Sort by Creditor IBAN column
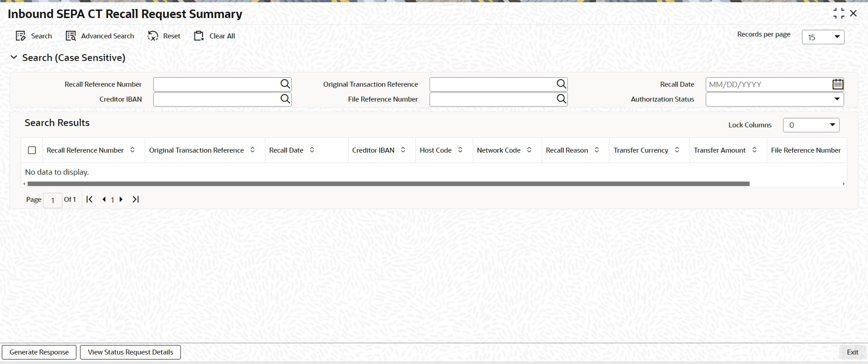868x364 pixels. point(403,150)
